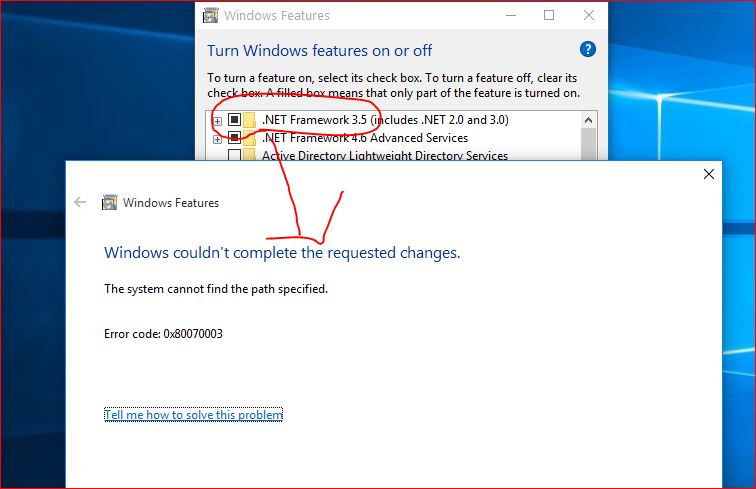Image resolution: width=756 pixels, height=489 pixels.
Task: Click the feature list scrollbar thumb
Action: click(588, 144)
